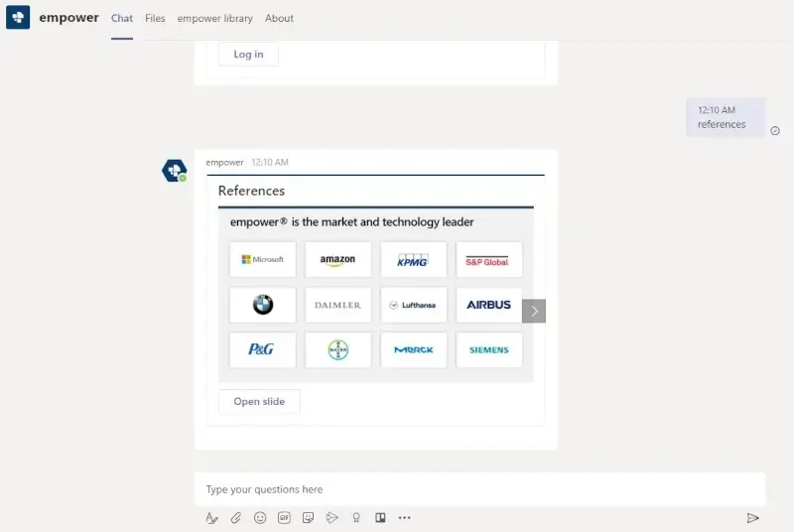The width and height of the screenshot is (794, 532).
Task: Click the Siemens logo tile
Action: click(x=488, y=349)
